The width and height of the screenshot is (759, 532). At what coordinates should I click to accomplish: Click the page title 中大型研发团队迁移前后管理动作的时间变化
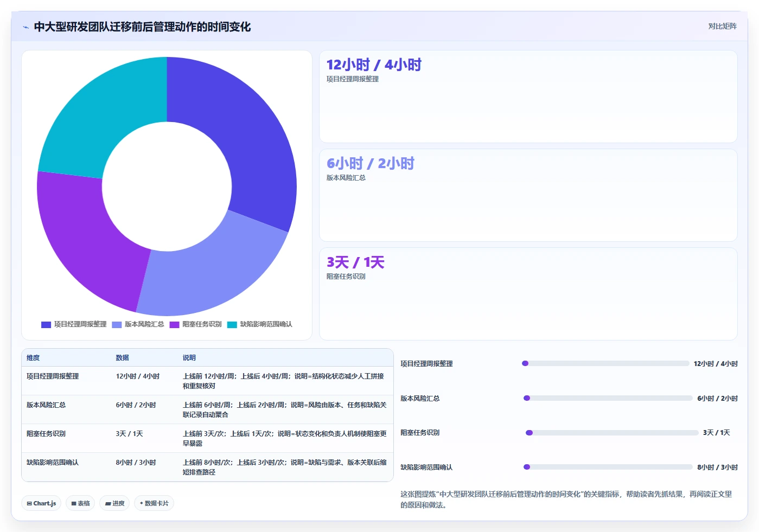[142, 27]
